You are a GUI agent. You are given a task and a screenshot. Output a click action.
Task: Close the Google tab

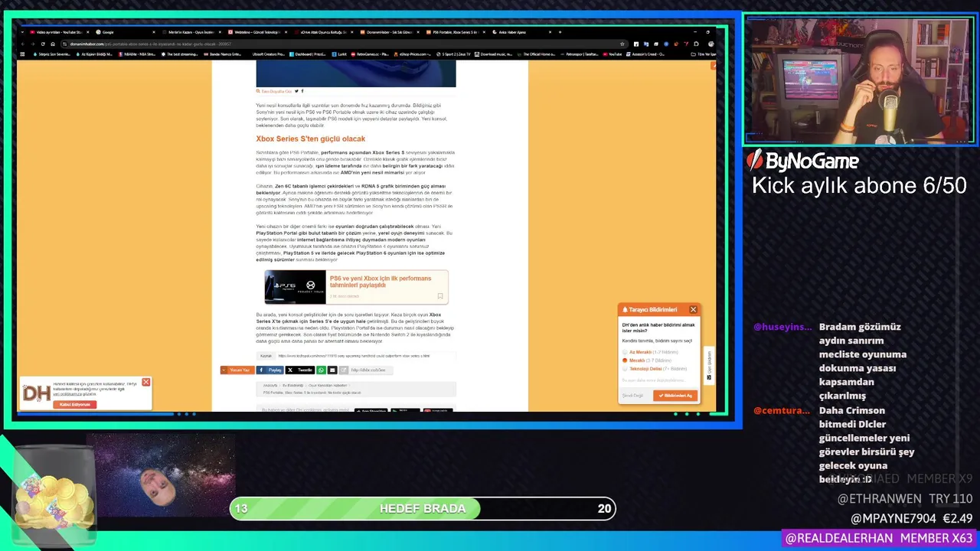tap(153, 32)
